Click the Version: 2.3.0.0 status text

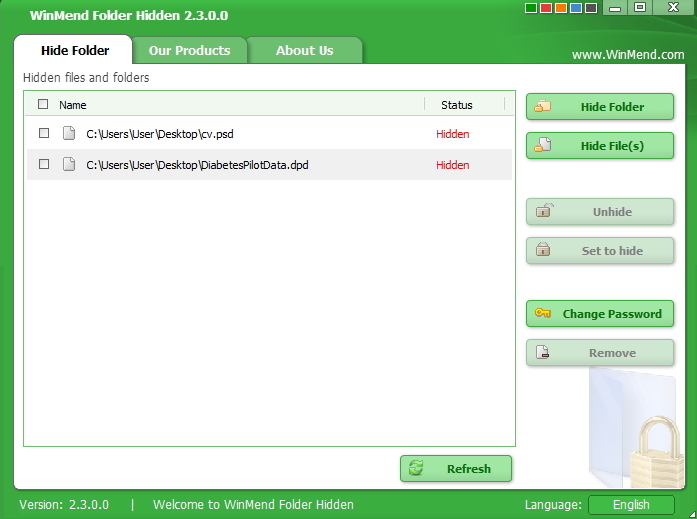click(x=64, y=505)
